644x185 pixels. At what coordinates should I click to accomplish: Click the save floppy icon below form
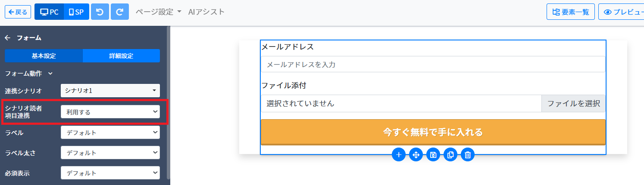(x=433, y=155)
